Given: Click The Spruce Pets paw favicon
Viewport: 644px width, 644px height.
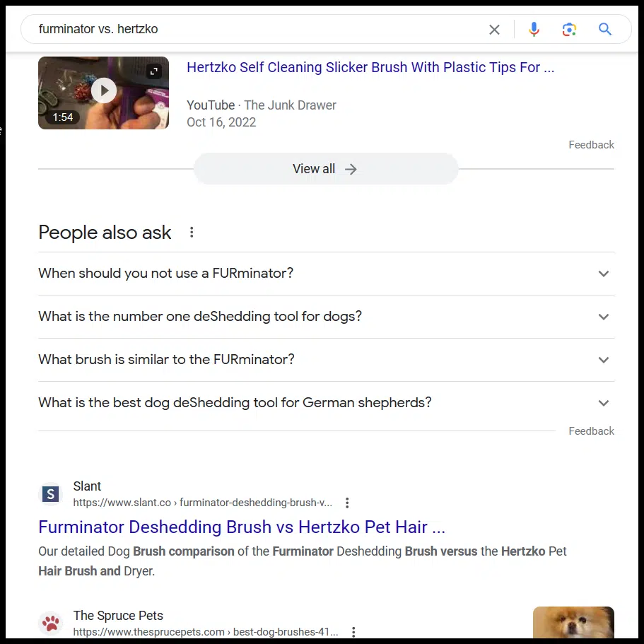Looking at the screenshot, I should click(50, 623).
